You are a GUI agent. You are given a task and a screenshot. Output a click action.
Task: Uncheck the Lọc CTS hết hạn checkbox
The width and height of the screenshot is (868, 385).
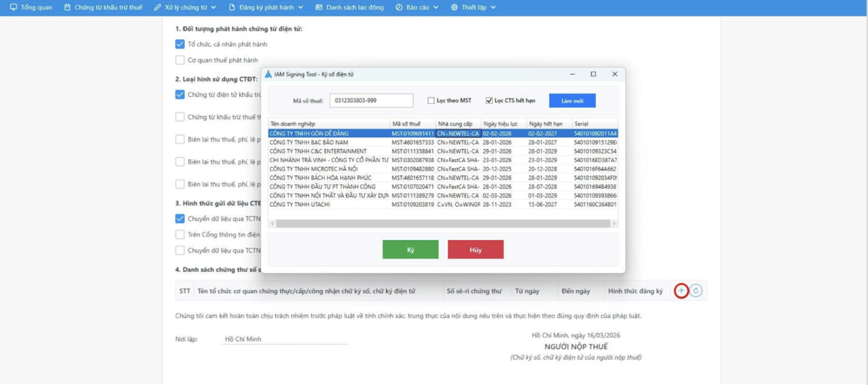489,101
